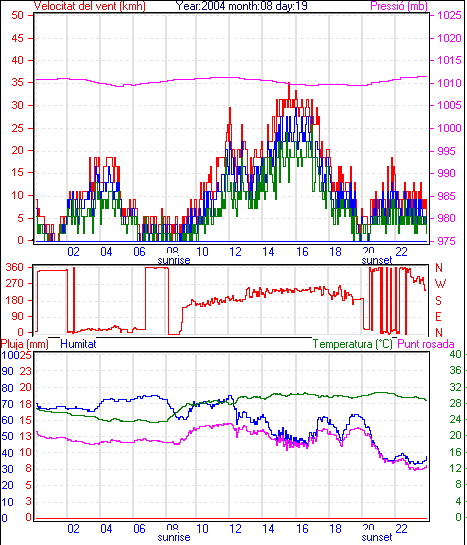
Task: Click the 'sunset' marker under bottom chart
Action: point(377,537)
